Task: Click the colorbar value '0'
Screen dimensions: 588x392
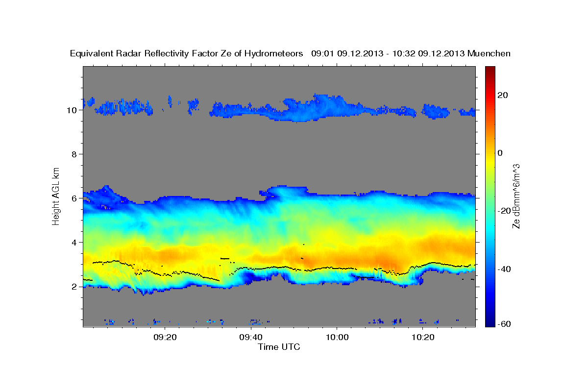Action: pyautogui.click(x=500, y=153)
